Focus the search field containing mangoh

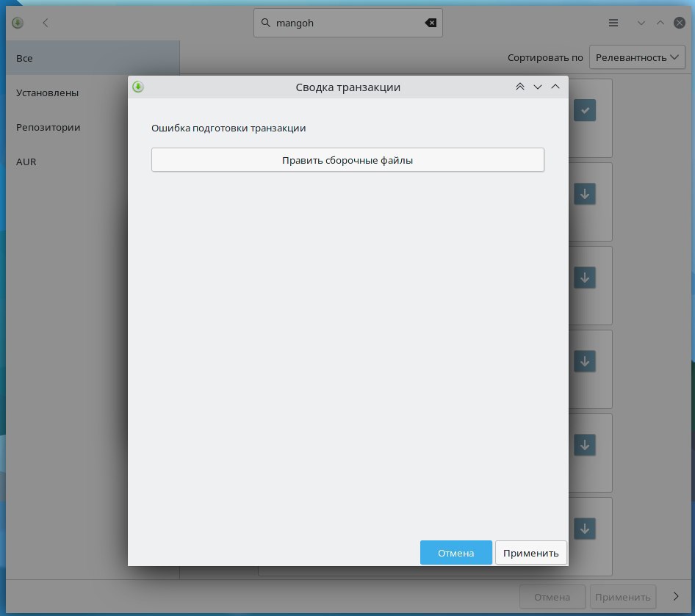pyautogui.click(x=348, y=23)
